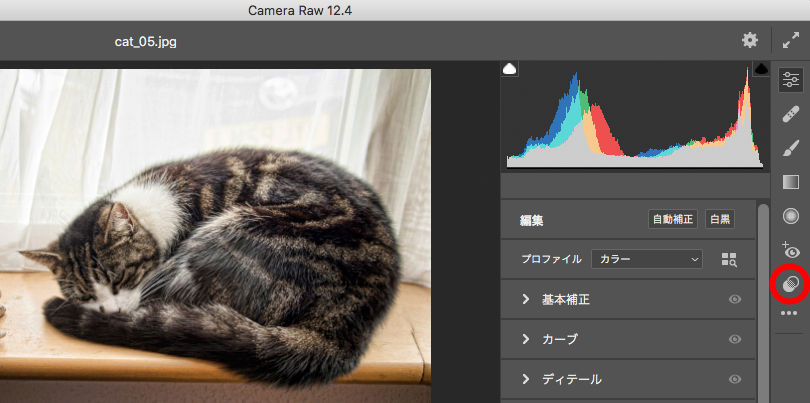The width and height of the screenshot is (810, 403).
Task: Toggle shadow clipping warning in histogram
Action: 510,69
